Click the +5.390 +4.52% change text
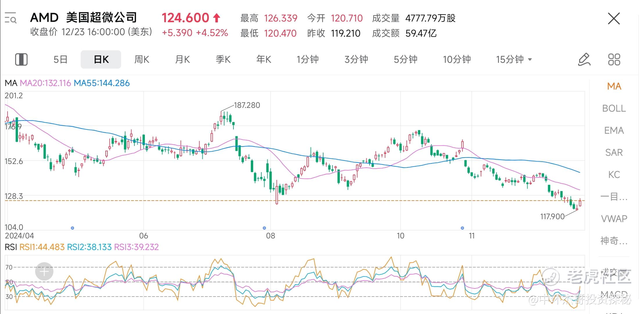 tap(195, 33)
